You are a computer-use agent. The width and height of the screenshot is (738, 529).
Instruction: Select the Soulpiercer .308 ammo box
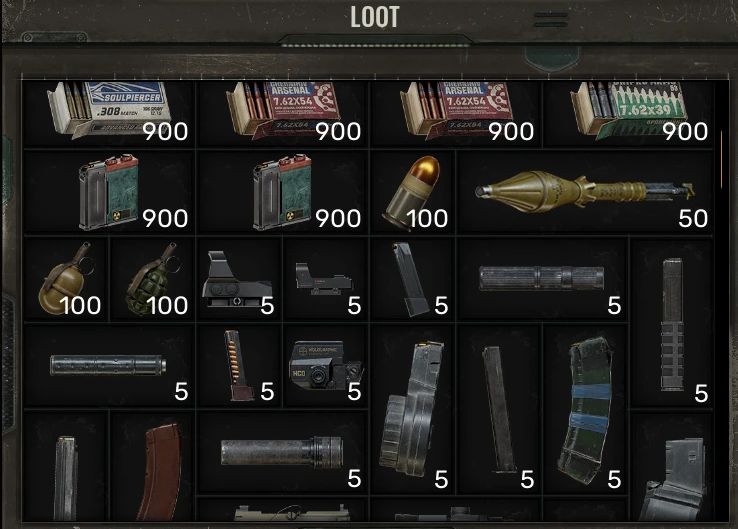(x=109, y=113)
